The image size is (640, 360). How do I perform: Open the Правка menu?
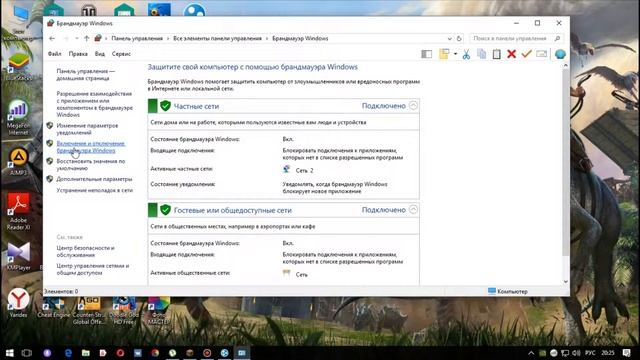click(78, 54)
